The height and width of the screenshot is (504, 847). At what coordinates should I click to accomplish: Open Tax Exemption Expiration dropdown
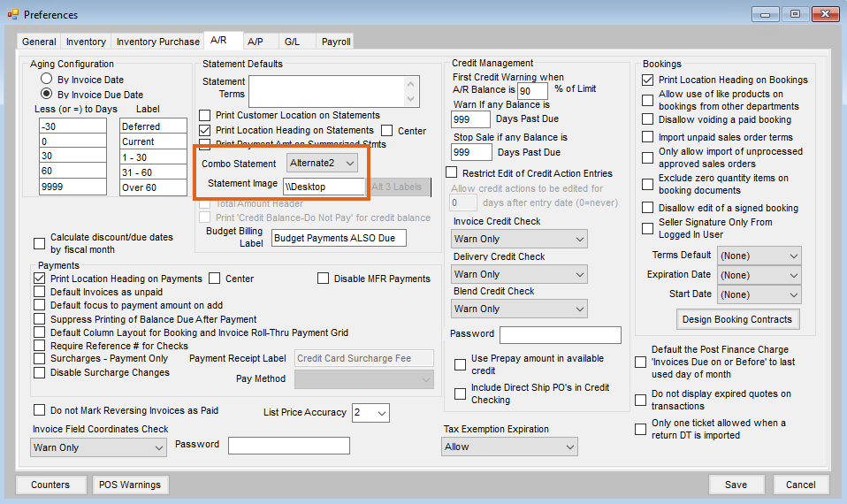509,447
